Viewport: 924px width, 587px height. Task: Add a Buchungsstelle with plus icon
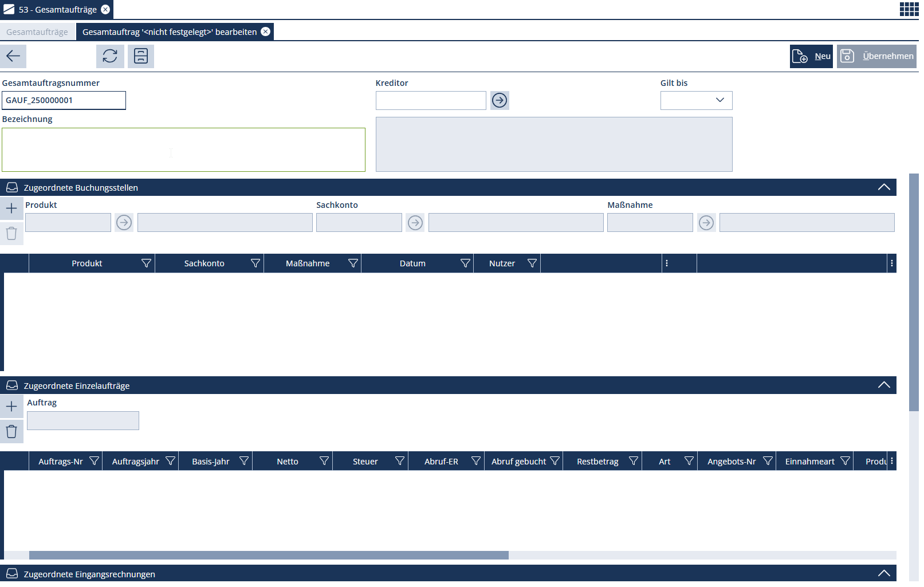tap(11, 208)
